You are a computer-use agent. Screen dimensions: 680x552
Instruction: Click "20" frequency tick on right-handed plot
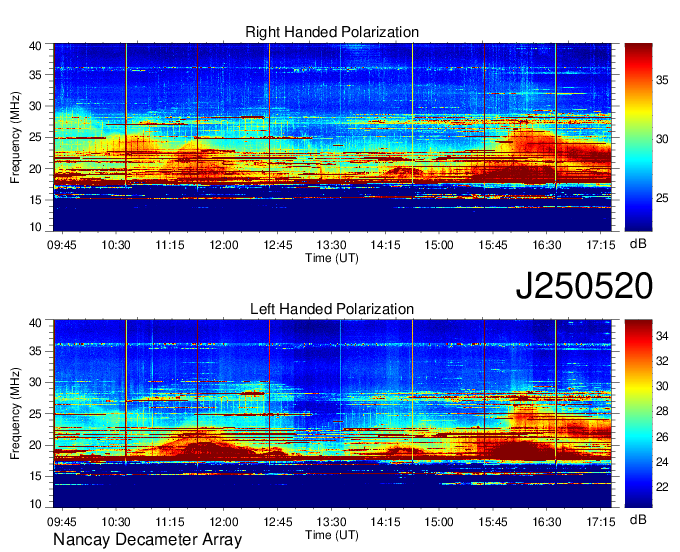(x=35, y=169)
